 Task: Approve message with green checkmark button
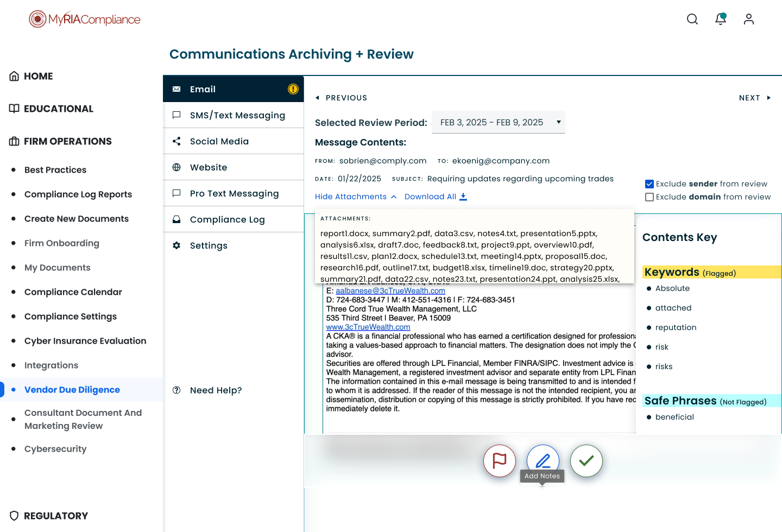(586, 461)
